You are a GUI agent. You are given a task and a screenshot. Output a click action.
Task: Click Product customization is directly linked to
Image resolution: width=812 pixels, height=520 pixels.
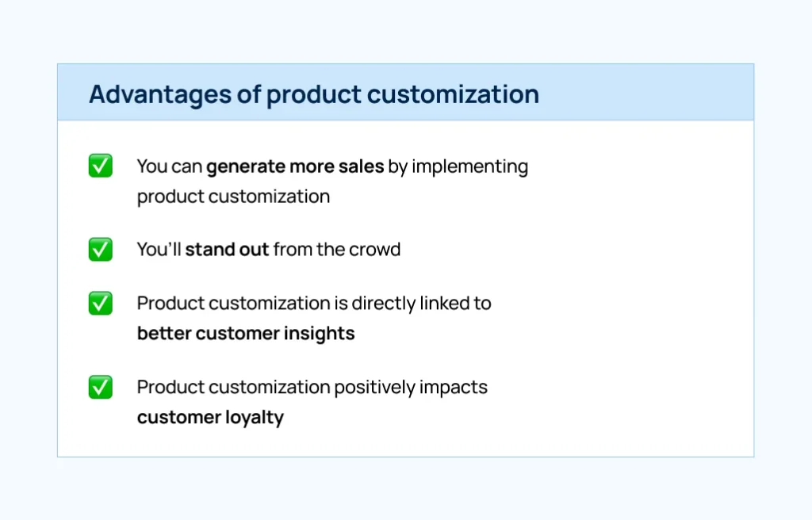coord(314,304)
